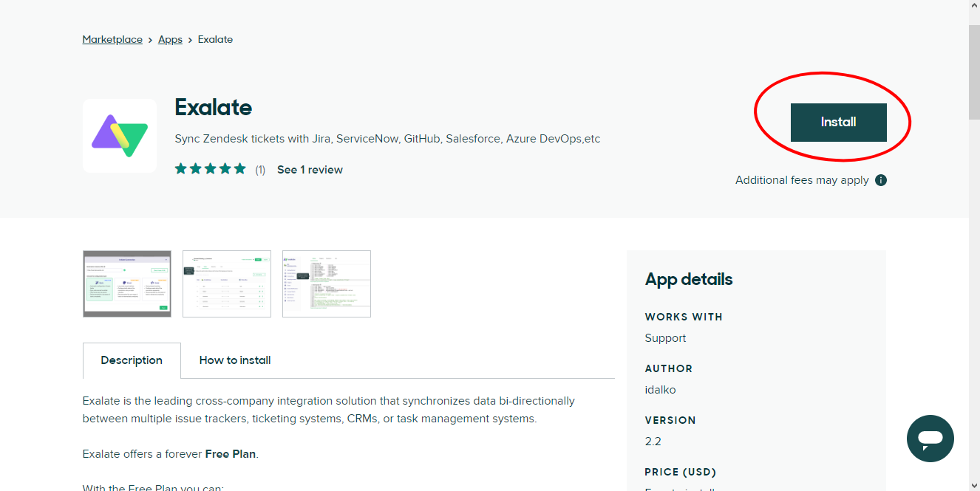The image size is (980, 491).
Task: Click the five-star rating
Action: click(211, 169)
